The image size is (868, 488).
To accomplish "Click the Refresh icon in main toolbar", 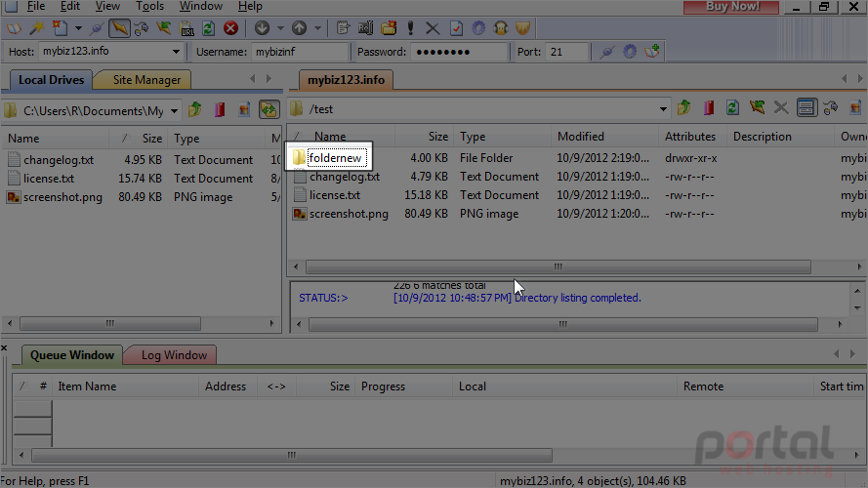I will 208,28.
